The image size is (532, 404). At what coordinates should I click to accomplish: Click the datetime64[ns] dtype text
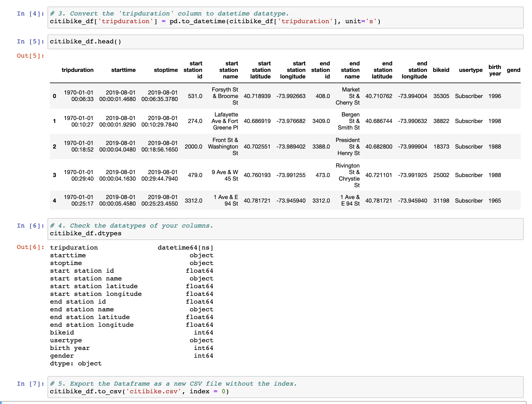tap(186, 247)
